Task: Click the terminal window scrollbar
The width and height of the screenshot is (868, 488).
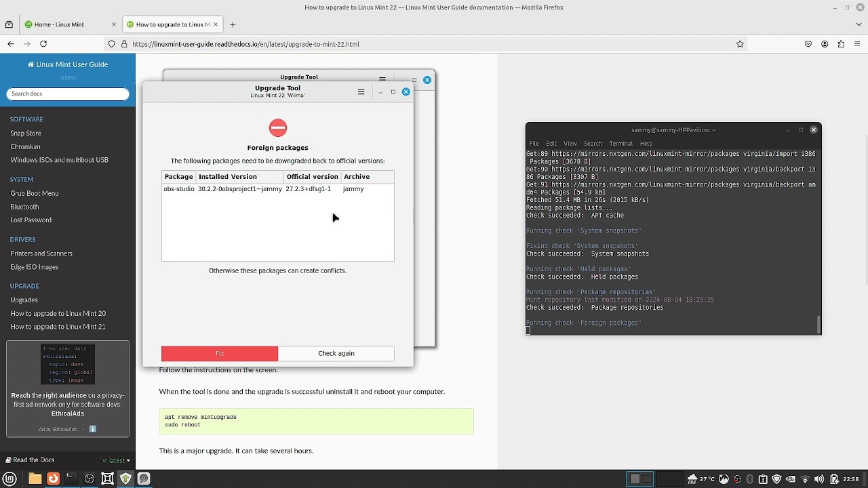Action: pos(819,325)
